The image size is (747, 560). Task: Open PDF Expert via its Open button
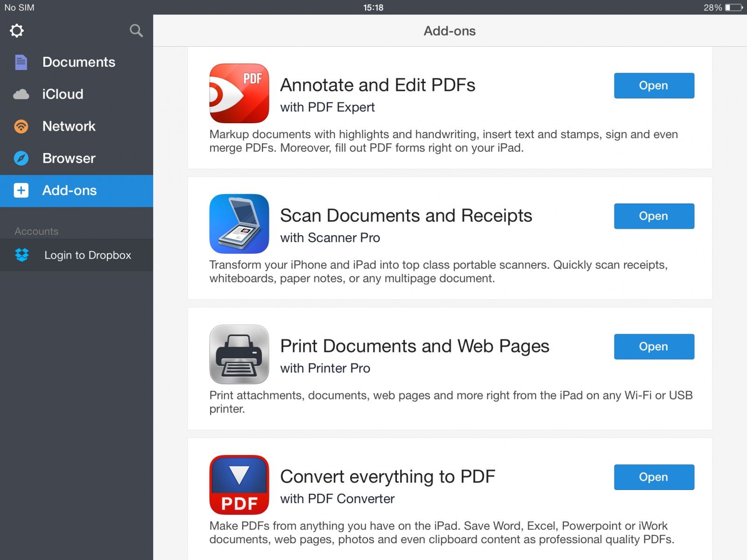point(654,85)
